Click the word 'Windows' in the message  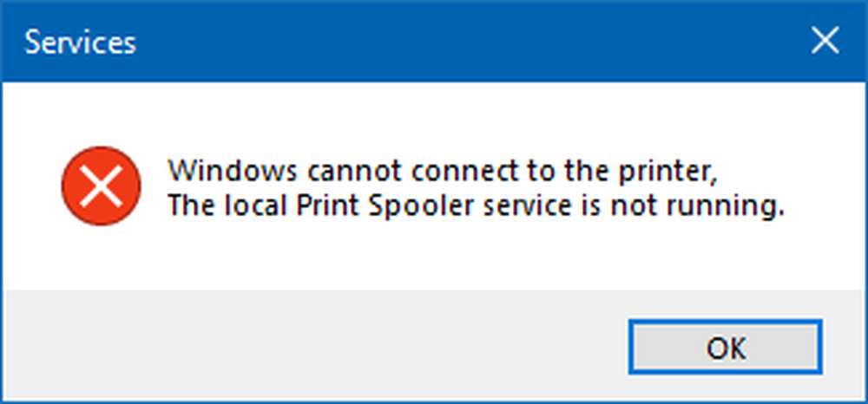pos(234,171)
